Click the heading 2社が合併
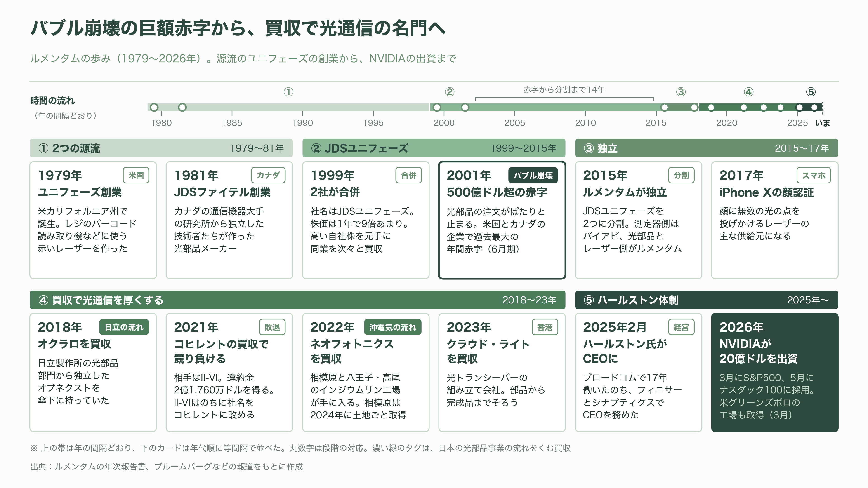 click(x=335, y=192)
